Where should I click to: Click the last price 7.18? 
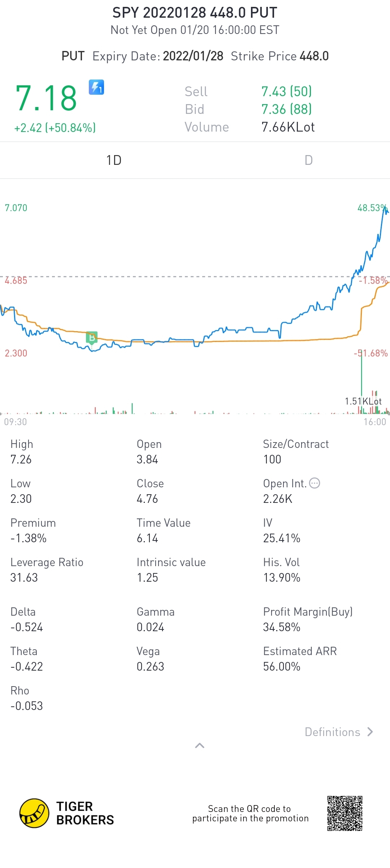[46, 98]
